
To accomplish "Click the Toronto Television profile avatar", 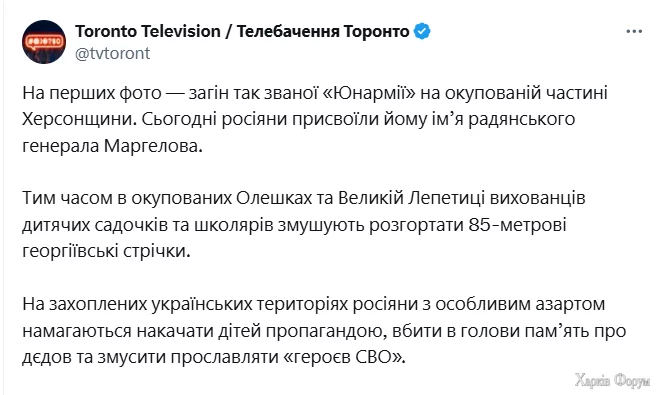I will pos(44,42).
